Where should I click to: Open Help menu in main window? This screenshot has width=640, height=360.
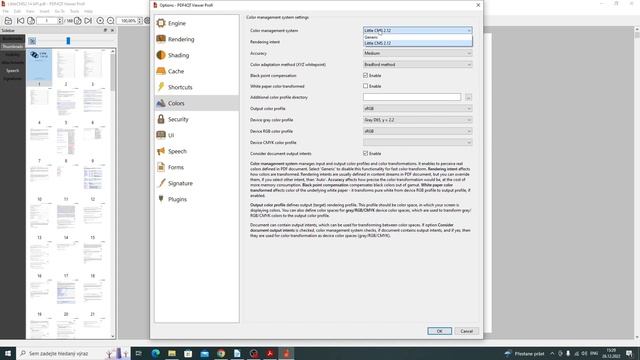pos(88,11)
